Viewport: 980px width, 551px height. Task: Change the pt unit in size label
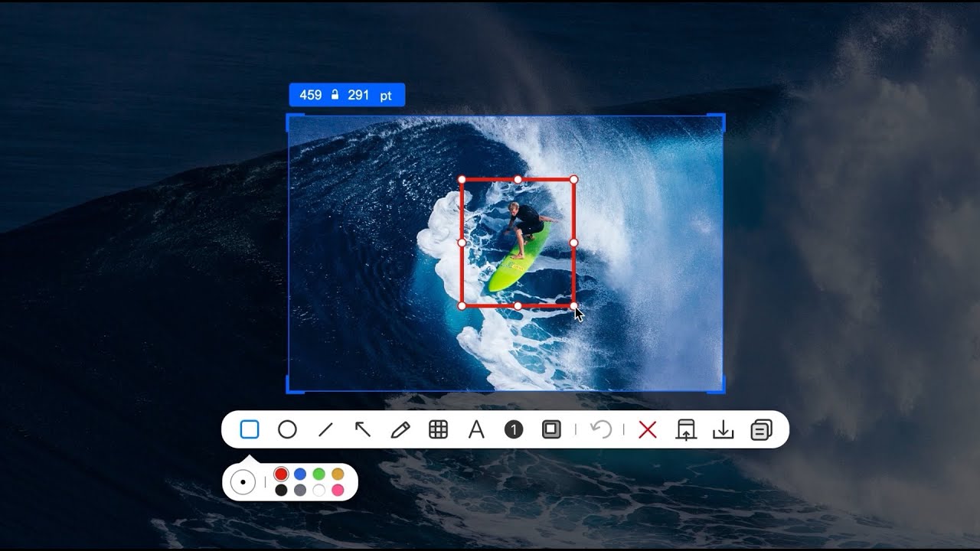point(386,96)
